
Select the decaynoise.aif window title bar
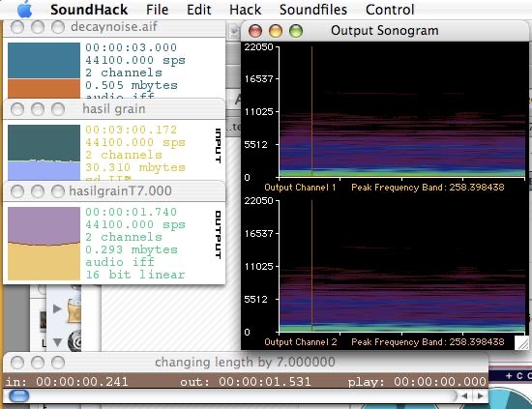[114, 27]
